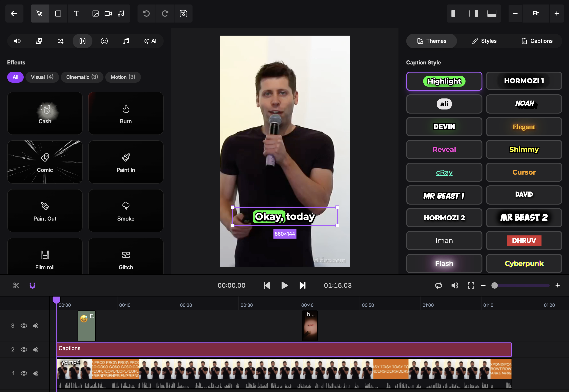Apply the MR BEAST 2 caption style
This screenshot has height=392, width=569.
click(x=524, y=218)
